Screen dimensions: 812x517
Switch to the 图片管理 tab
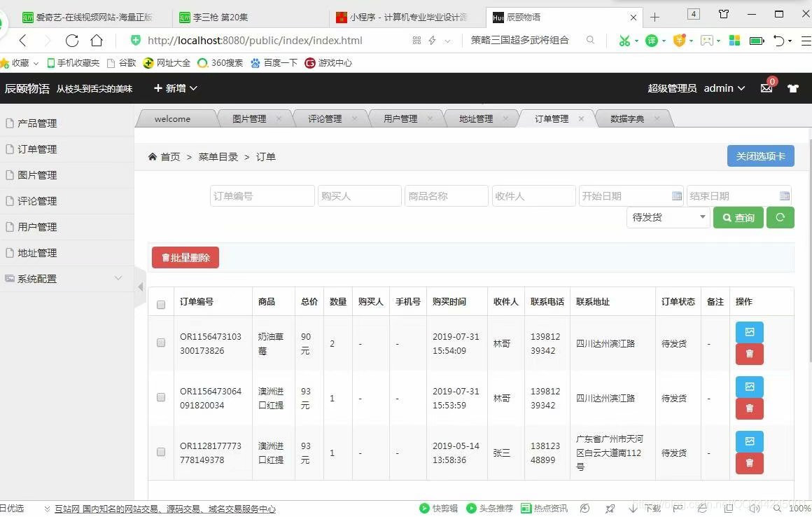click(x=249, y=118)
